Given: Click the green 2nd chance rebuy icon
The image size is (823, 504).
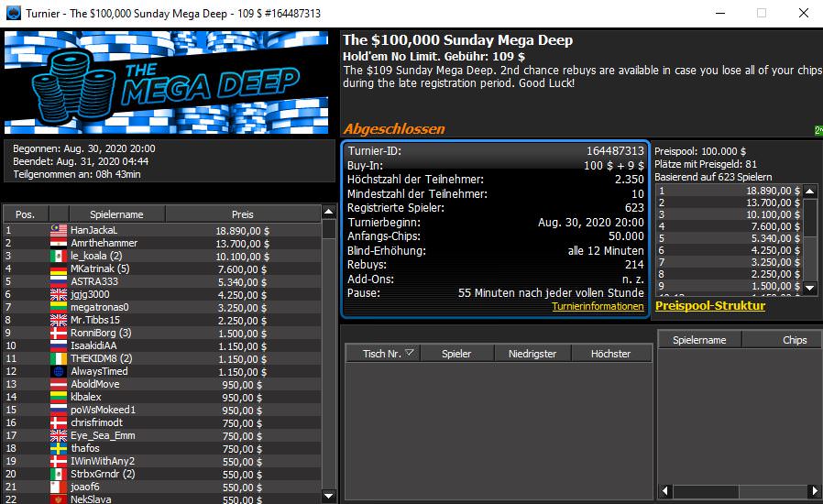Looking at the screenshot, I should pyautogui.click(x=818, y=130).
